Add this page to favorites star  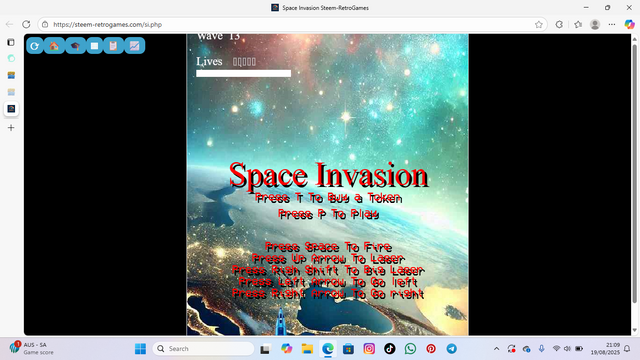tap(539, 24)
